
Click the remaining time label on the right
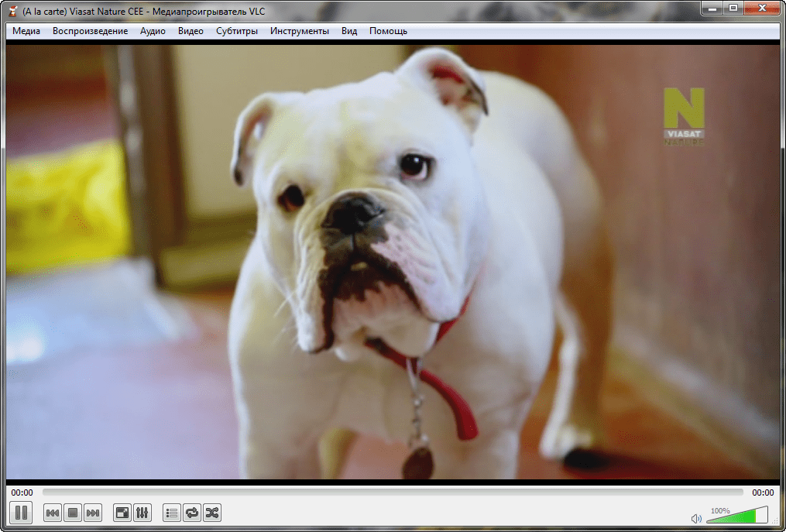point(763,493)
